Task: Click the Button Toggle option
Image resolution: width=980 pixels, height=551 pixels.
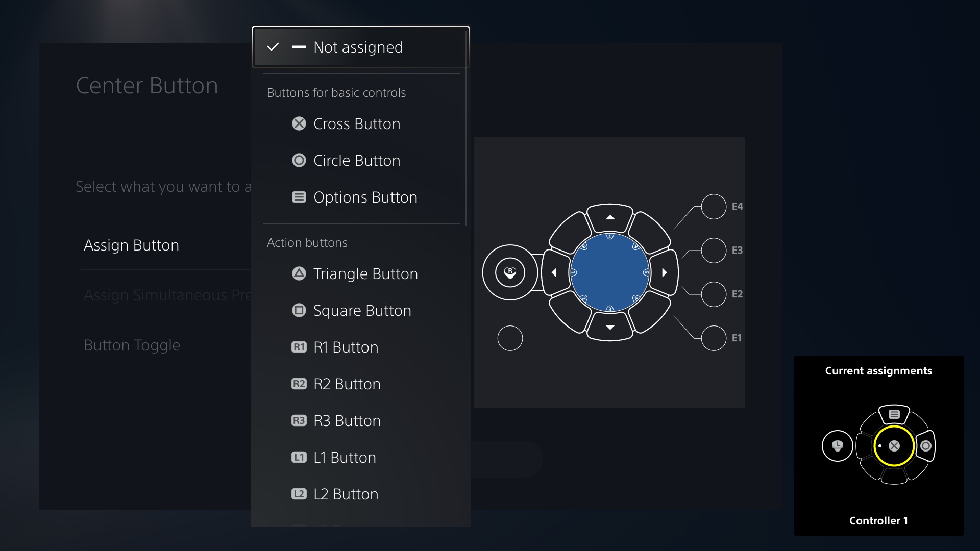Action: tap(131, 344)
